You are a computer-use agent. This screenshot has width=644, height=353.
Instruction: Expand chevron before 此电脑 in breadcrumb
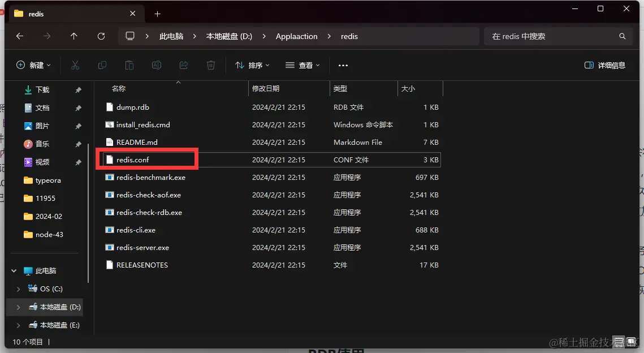(x=147, y=36)
